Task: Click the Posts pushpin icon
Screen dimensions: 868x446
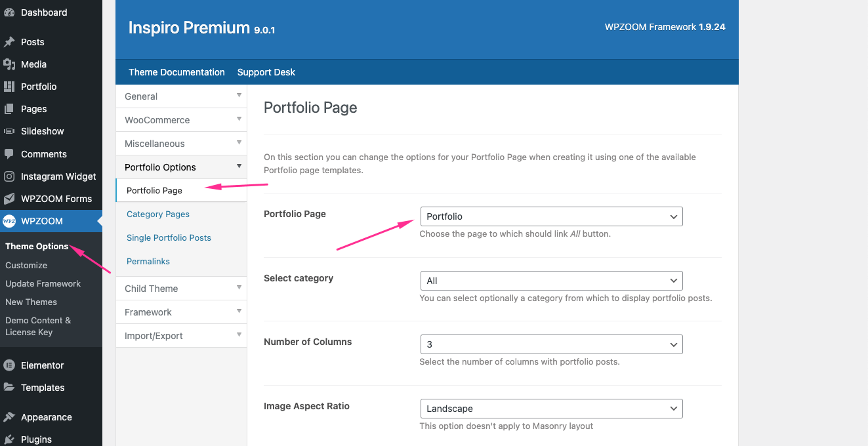Action: (x=9, y=42)
